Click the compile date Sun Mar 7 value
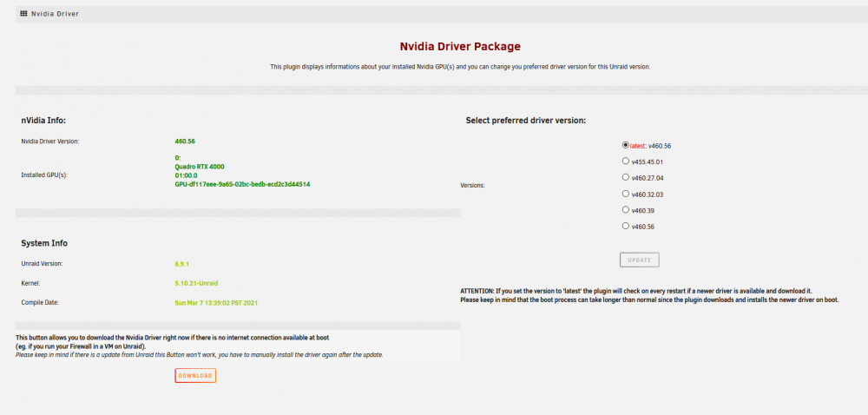 (x=216, y=303)
